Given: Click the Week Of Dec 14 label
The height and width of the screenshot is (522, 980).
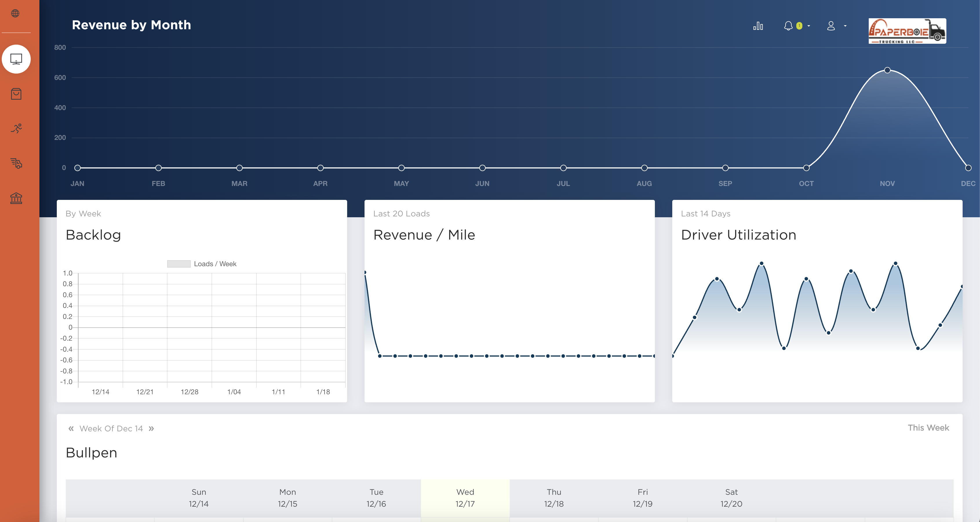Looking at the screenshot, I should (x=111, y=428).
